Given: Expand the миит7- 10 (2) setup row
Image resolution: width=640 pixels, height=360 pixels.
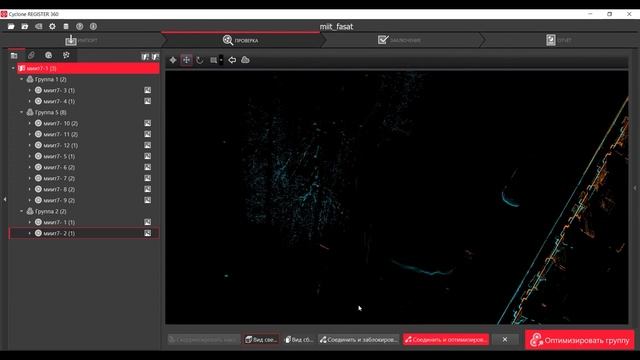Looking at the screenshot, I should 30,123.
